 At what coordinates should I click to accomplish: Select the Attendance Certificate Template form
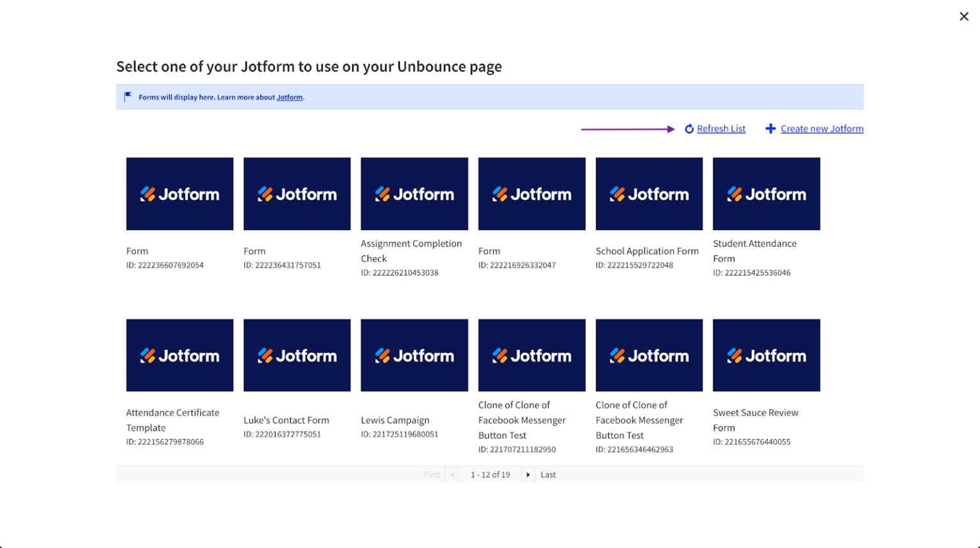click(179, 355)
